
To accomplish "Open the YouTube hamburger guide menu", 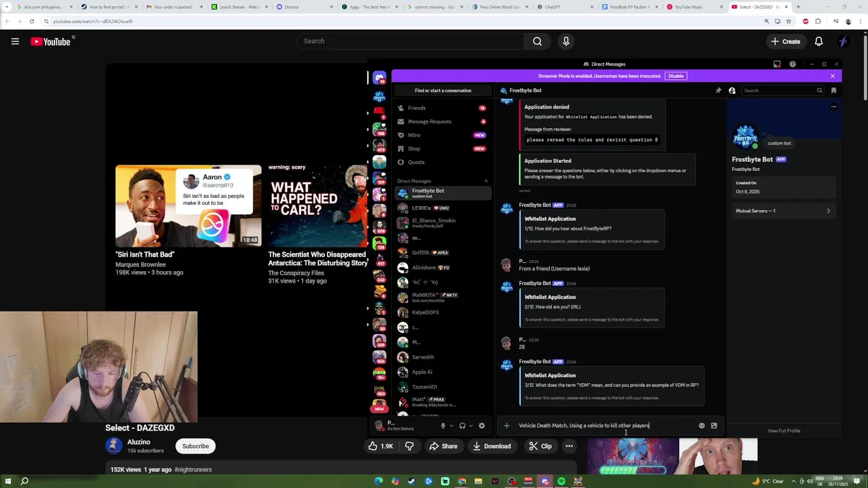I will [x=15, y=41].
